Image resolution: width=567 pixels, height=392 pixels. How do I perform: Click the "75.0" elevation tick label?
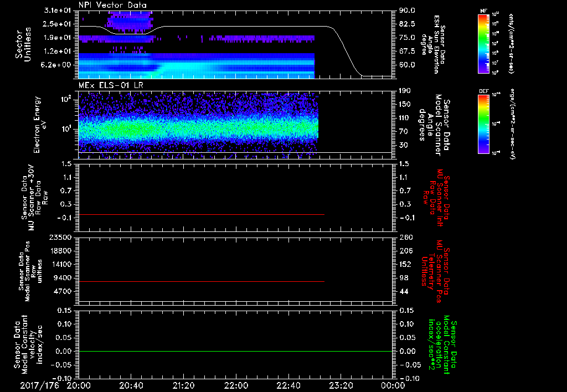click(407, 38)
